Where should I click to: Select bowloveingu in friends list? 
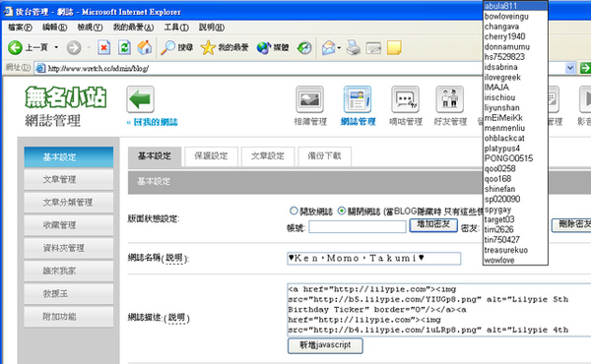[515, 16]
